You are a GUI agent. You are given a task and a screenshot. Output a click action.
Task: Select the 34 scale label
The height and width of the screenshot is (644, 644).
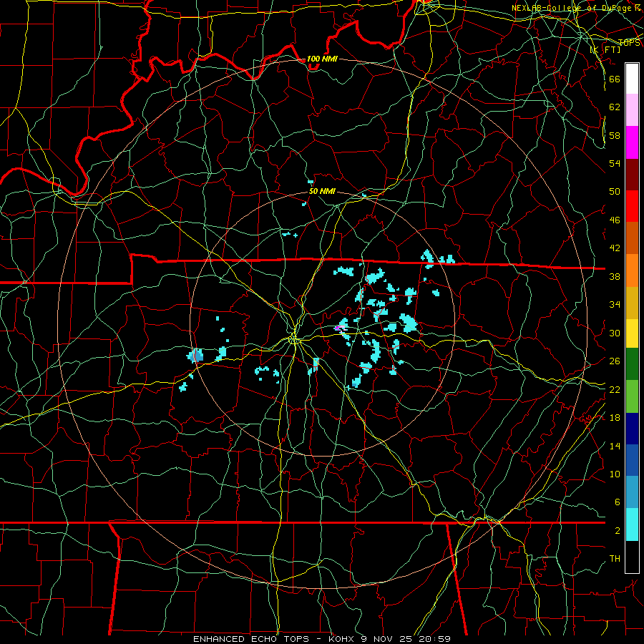(615, 304)
